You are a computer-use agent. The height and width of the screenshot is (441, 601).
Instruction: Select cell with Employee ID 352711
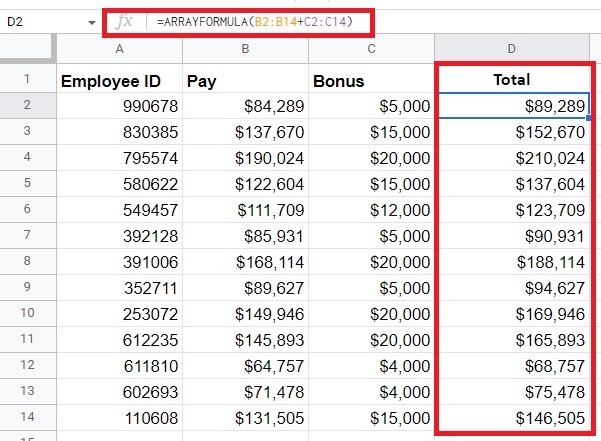pyautogui.click(x=120, y=288)
